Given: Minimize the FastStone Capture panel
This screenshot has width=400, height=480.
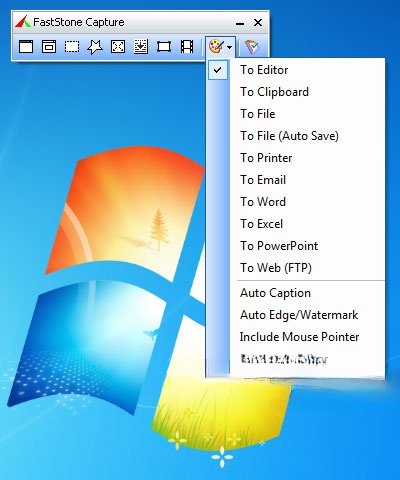Looking at the screenshot, I should pyautogui.click(x=240, y=23).
